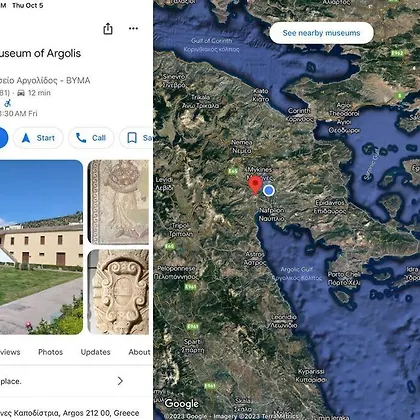Image resolution: width=420 pixels, height=420 pixels.
Task: Open the carved stone crest photo
Action: tap(118, 292)
